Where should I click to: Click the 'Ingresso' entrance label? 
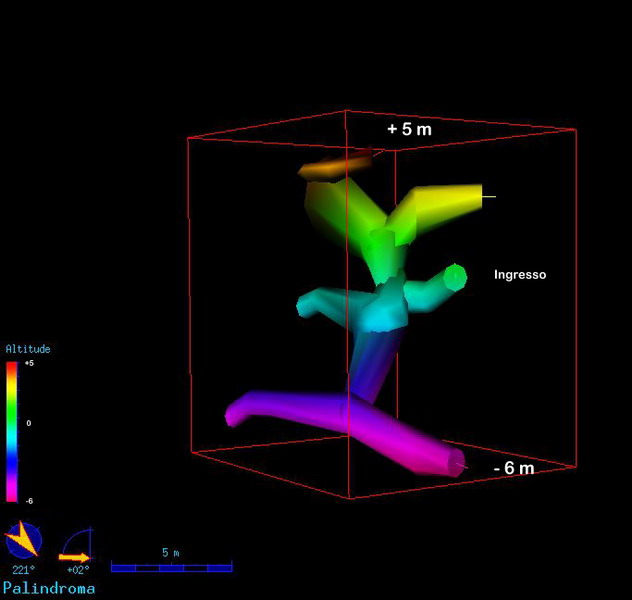point(520,275)
